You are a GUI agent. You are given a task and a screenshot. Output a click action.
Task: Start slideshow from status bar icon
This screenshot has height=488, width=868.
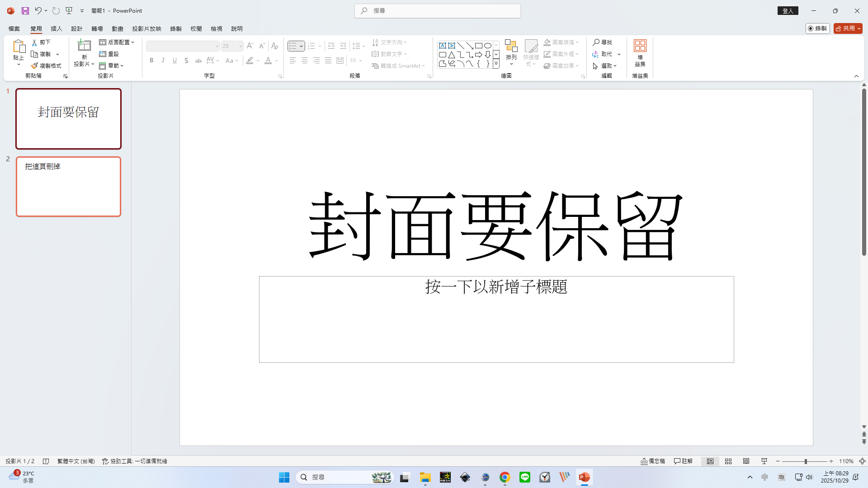pos(764,461)
